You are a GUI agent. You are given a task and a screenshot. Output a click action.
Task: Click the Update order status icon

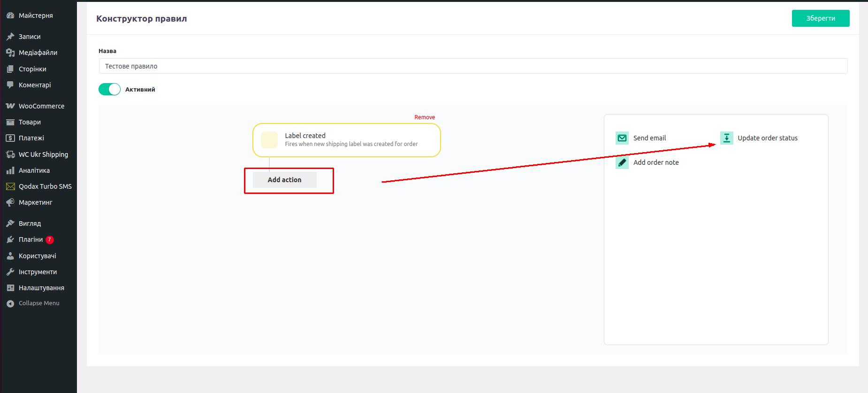pos(726,138)
